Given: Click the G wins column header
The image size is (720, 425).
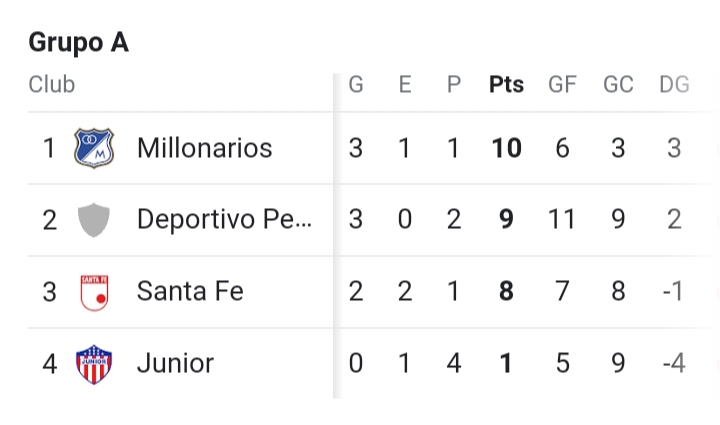Looking at the screenshot, I should (356, 85).
